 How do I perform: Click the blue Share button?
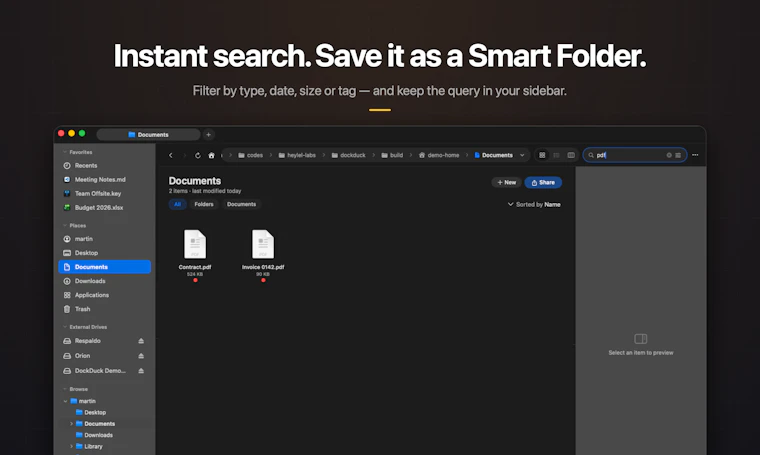pyautogui.click(x=543, y=182)
